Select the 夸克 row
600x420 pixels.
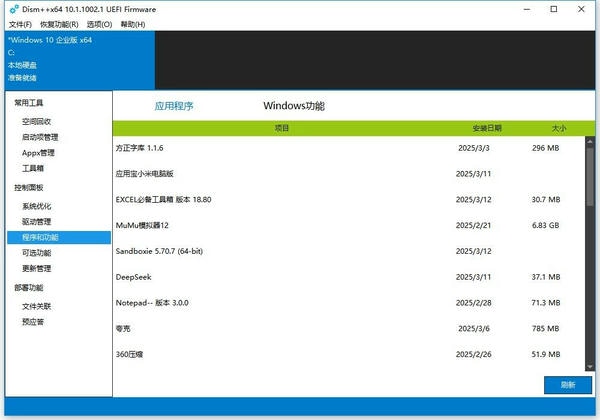coord(349,329)
